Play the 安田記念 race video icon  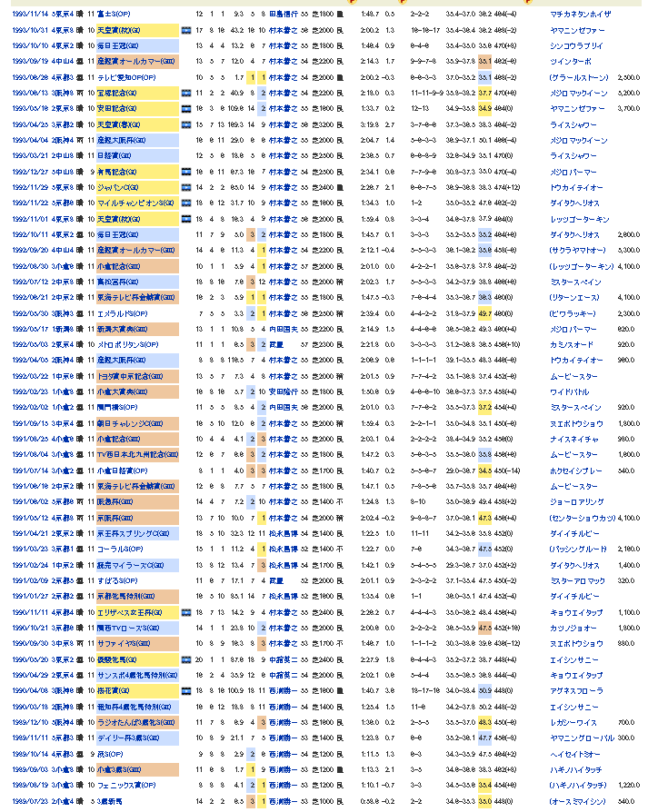(x=185, y=107)
